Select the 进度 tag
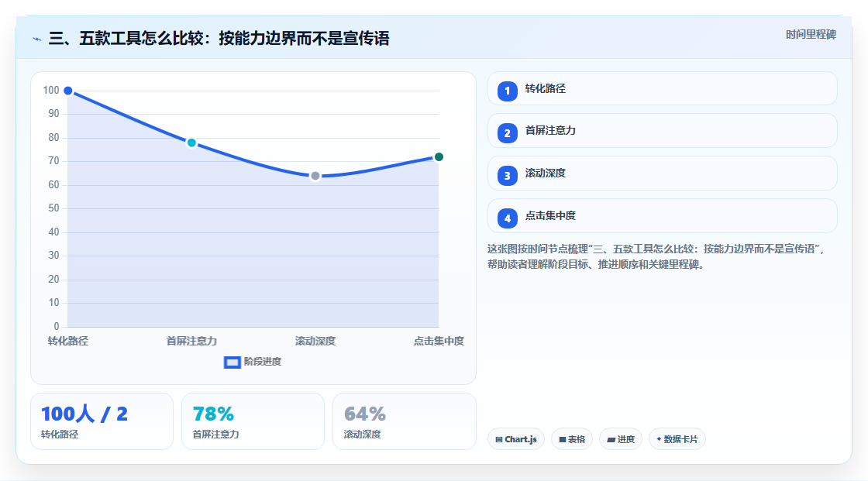Viewport: 868px width, 481px height. coord(621,439)
